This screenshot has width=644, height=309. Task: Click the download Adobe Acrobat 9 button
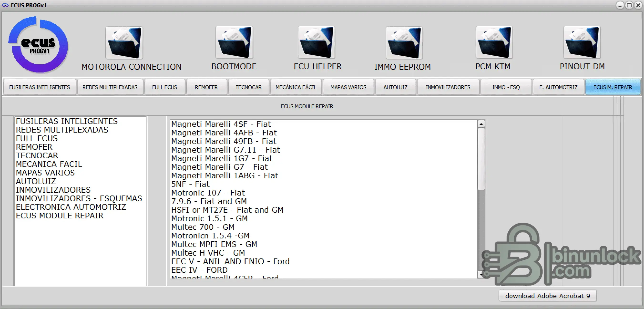547,296
